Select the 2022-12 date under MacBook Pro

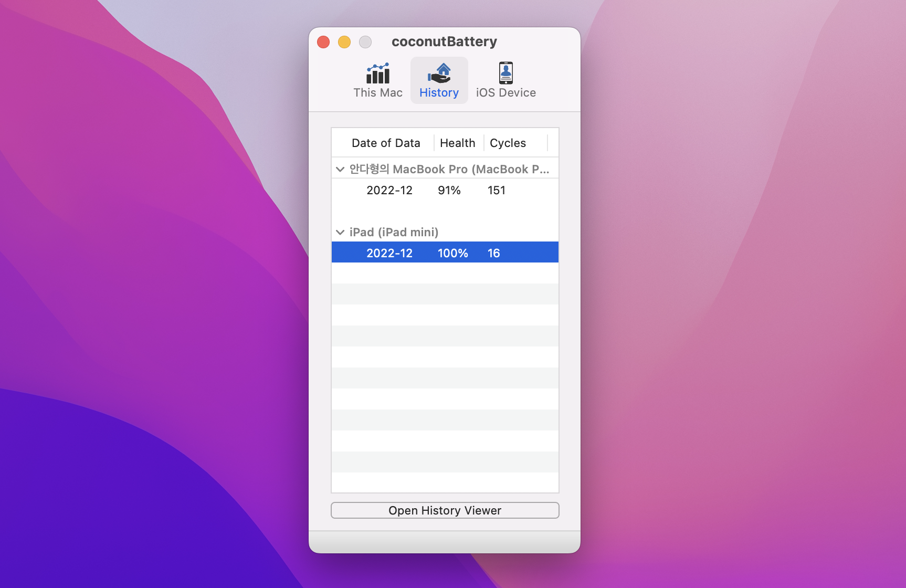click(389, 190)
